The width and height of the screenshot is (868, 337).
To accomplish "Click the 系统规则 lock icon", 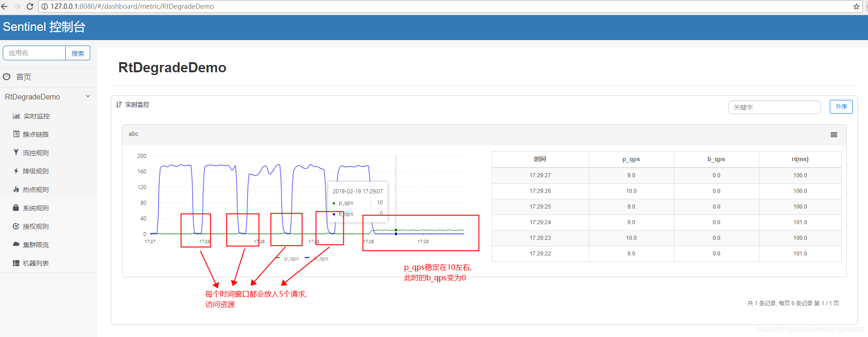I will tap(16, 208).
